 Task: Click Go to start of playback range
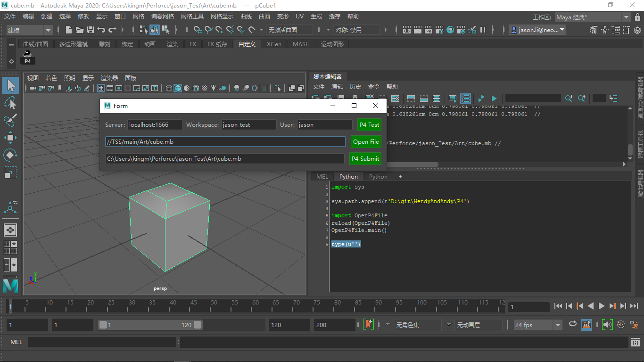tap(558, 306)
